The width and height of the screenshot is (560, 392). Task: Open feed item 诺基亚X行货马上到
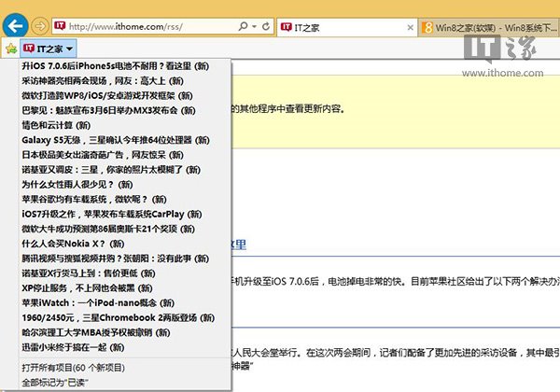pyautogui.click(x=125, y=273)
